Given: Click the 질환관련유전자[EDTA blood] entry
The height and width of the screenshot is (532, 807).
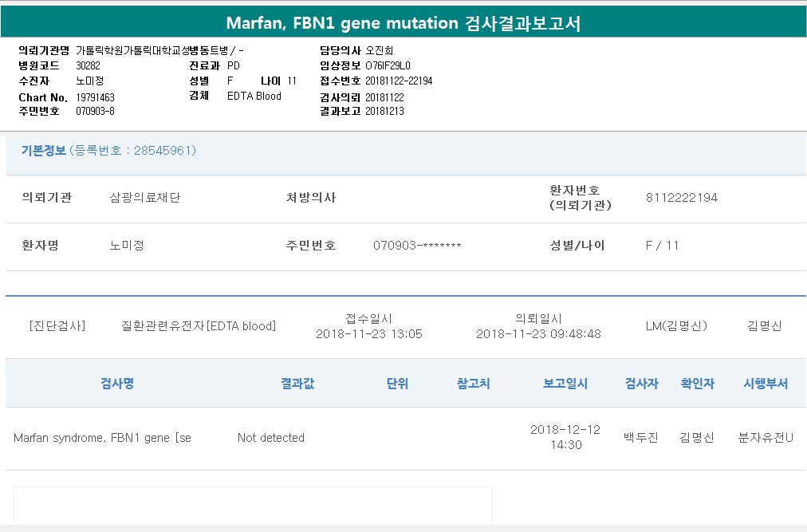Looking at the screenshot, I should [x=199, y=326].
